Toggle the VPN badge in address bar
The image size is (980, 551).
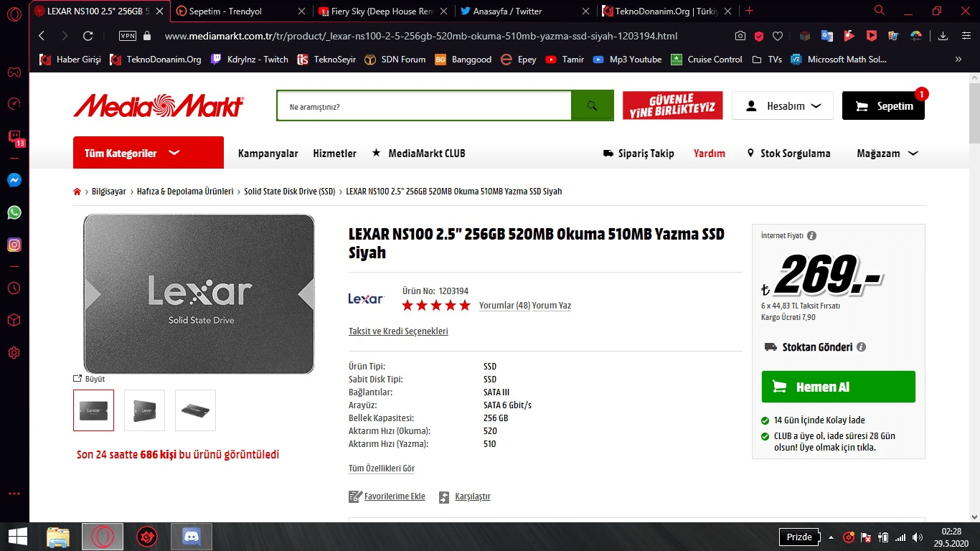(128, 36)
